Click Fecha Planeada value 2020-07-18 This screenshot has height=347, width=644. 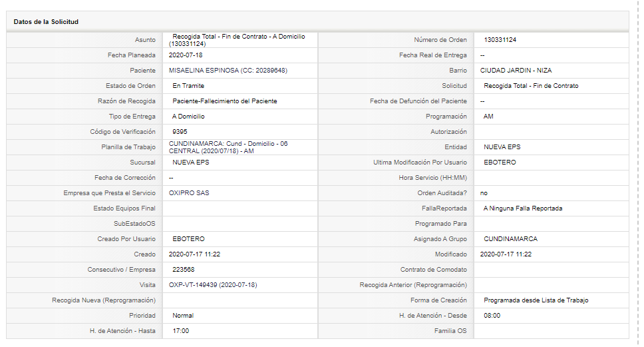pos(186,55)
